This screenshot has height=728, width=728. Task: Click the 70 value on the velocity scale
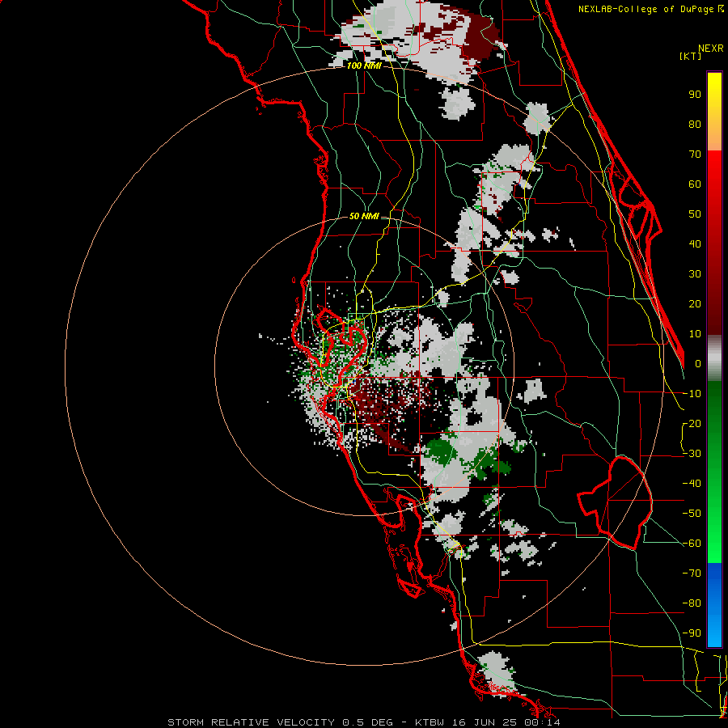(695, 154)
